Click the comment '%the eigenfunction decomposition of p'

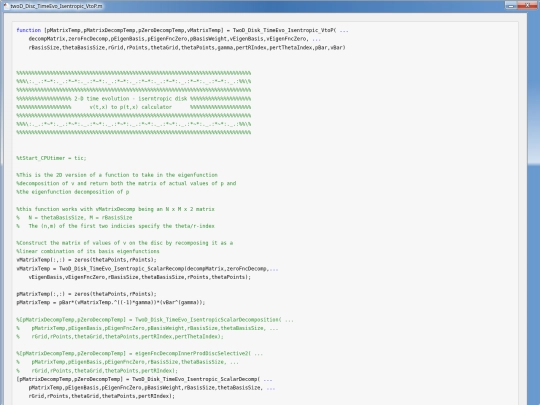(73, 192)
